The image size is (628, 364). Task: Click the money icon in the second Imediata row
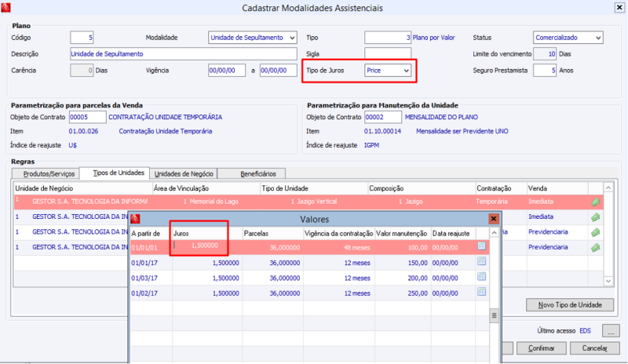coord(595,217)
